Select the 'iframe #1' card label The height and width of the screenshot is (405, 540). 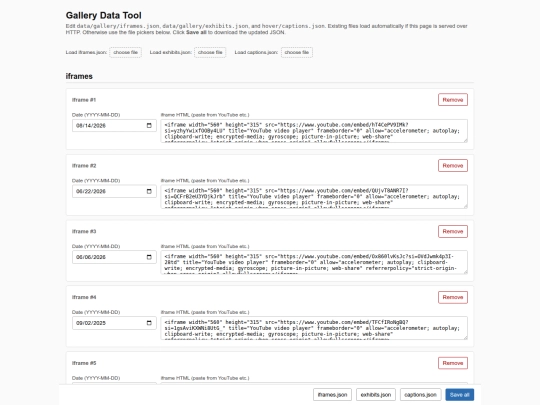(x=84, y=100)
